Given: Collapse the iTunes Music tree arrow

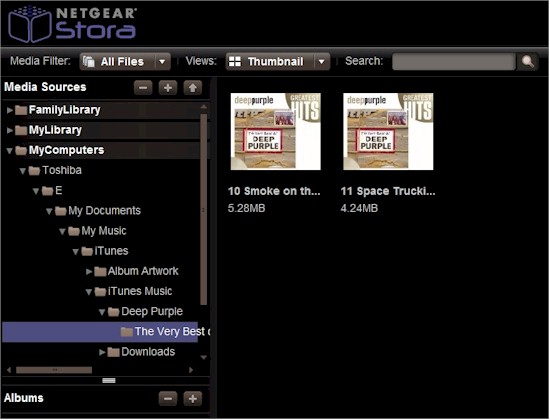Looking at the screenshot, I should [x=89, y=292].
